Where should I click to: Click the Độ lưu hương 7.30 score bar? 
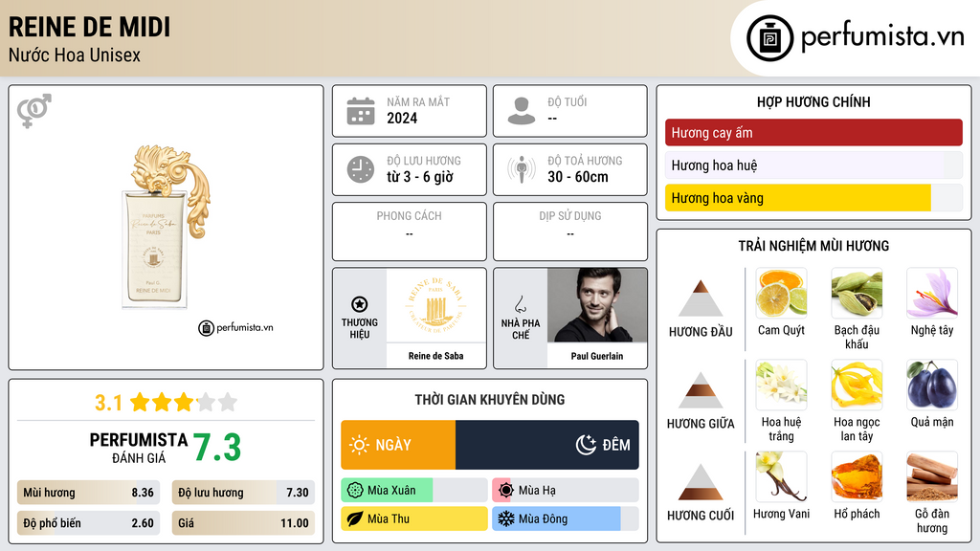tap(244, 493)
